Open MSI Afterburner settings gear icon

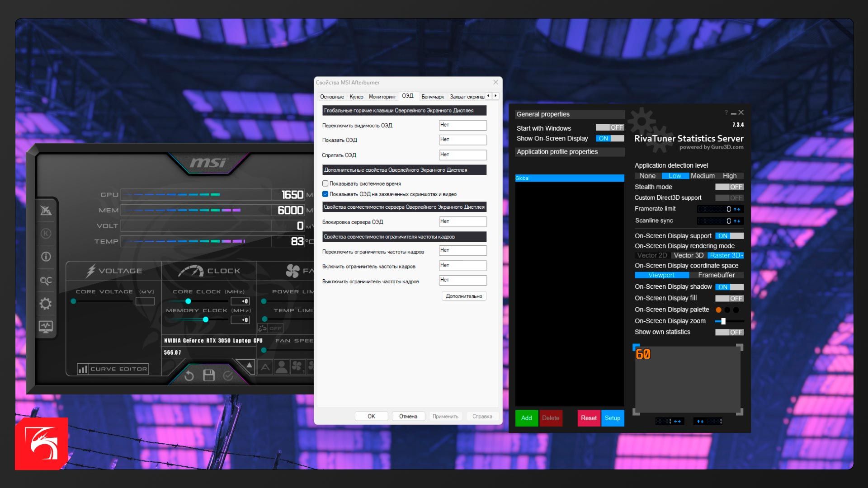[46, 304]
